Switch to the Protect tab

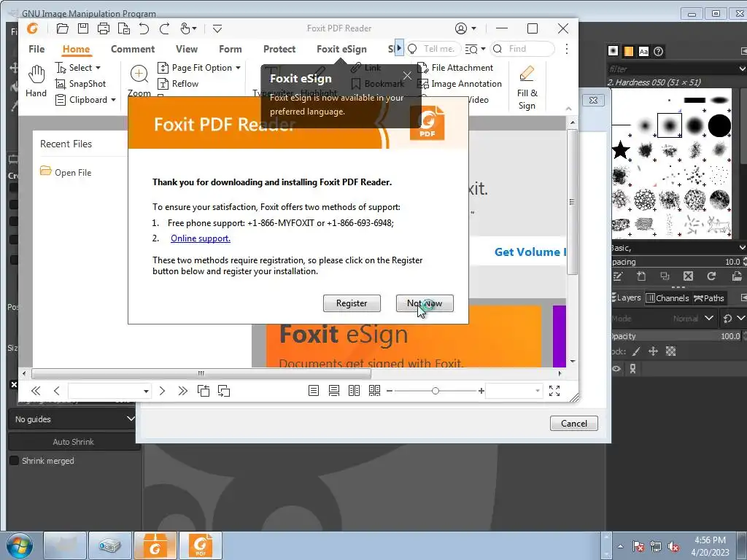[x=279, y=49]
